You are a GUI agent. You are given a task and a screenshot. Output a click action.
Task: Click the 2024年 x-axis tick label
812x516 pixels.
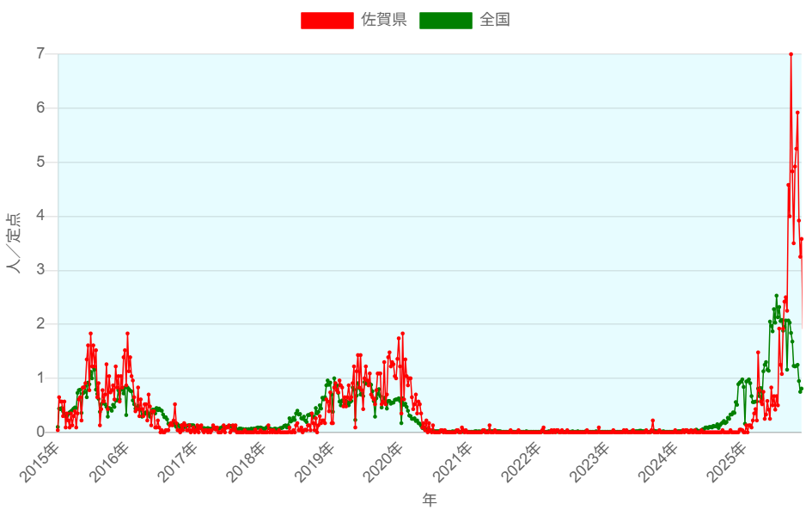659,462
